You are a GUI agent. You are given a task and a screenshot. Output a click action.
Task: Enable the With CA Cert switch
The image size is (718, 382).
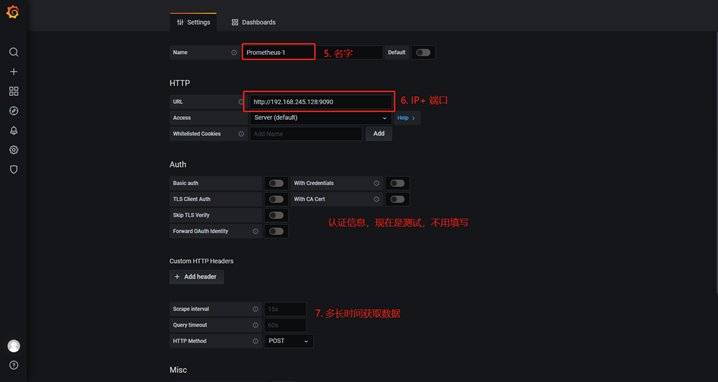pyautogui.click(x=397, y=199)
